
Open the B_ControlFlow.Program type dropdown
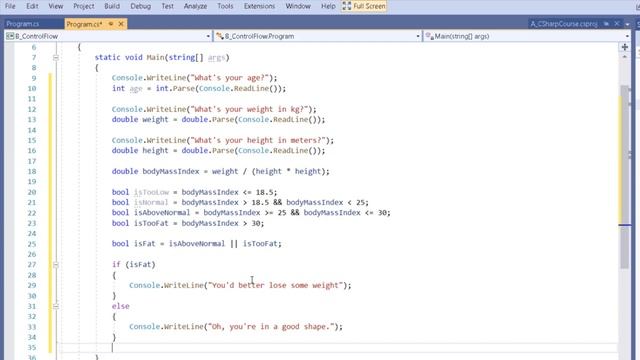tap(318, 36)
